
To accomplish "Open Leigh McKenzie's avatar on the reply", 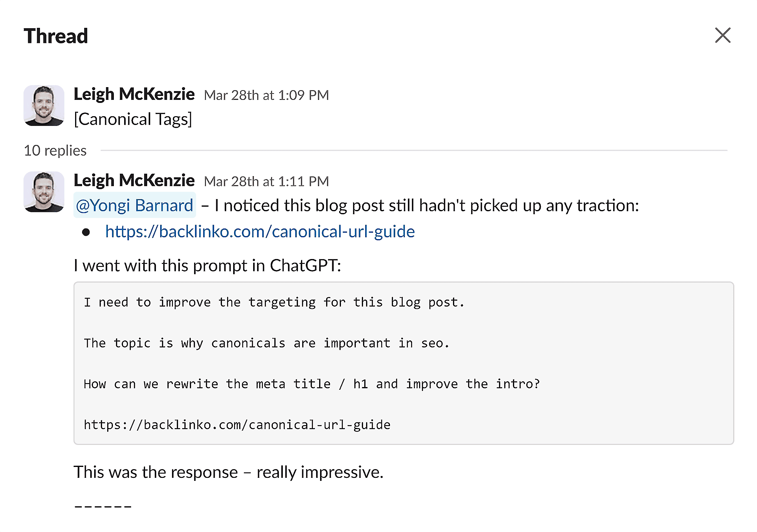I will tap(44, 192).
